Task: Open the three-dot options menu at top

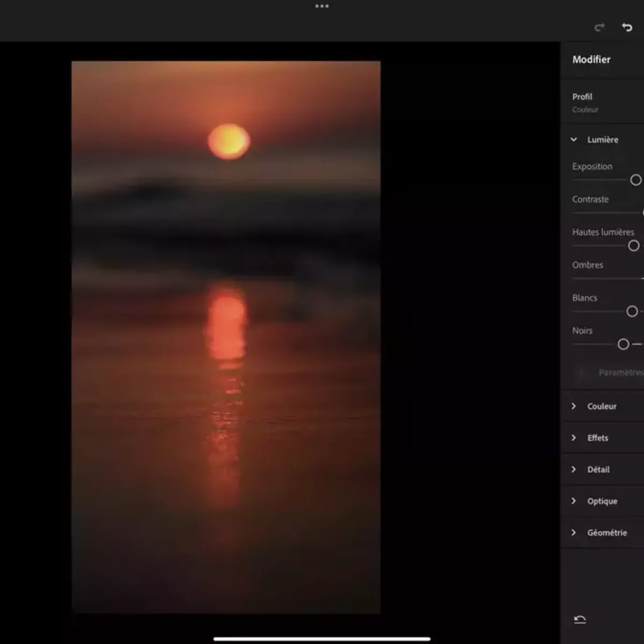Action: (321, 6)
